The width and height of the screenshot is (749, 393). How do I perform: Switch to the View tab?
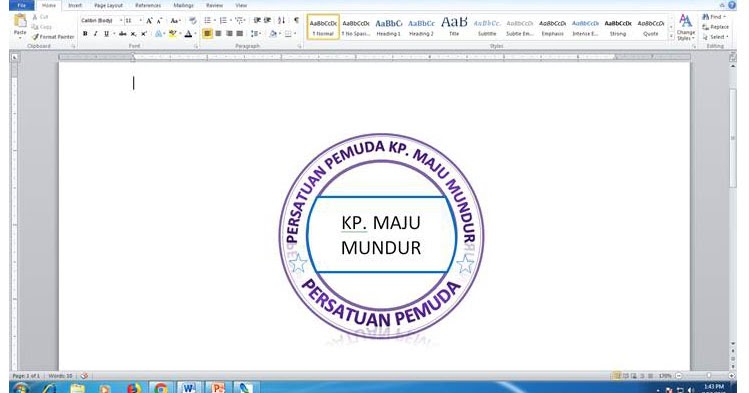[241, 5]
